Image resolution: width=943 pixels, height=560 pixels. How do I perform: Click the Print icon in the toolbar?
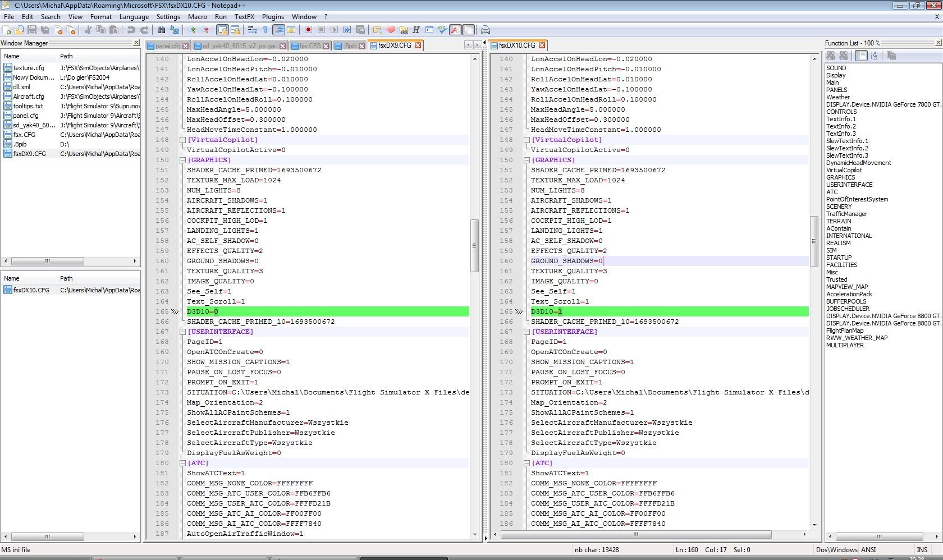pyautogui.click(x=486, y=30)
